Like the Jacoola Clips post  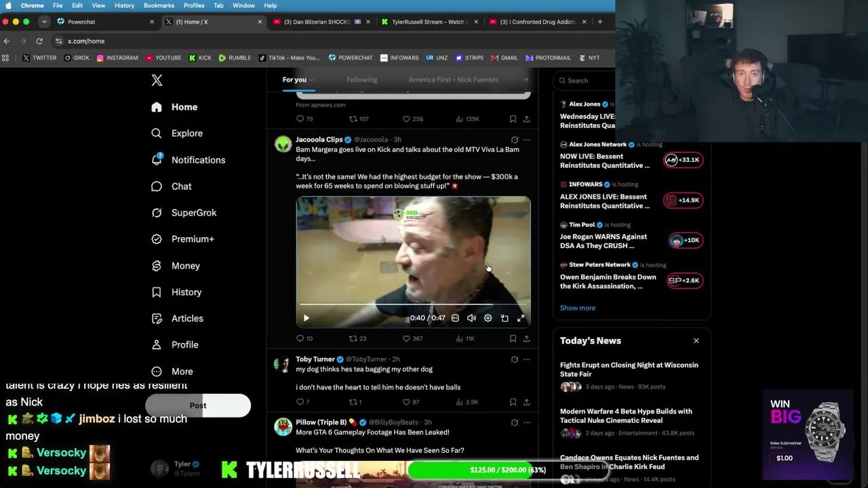[412, 338]
